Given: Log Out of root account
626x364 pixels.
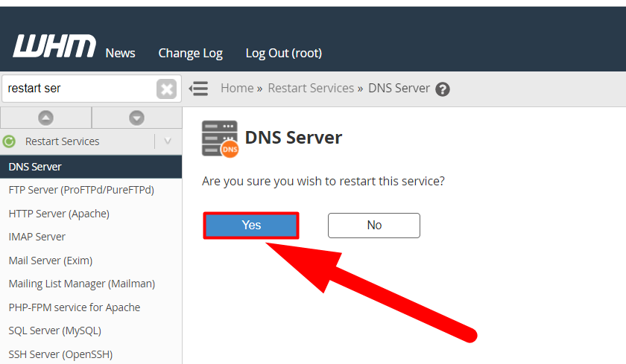Looking at the screenshot, I should 284,54.
